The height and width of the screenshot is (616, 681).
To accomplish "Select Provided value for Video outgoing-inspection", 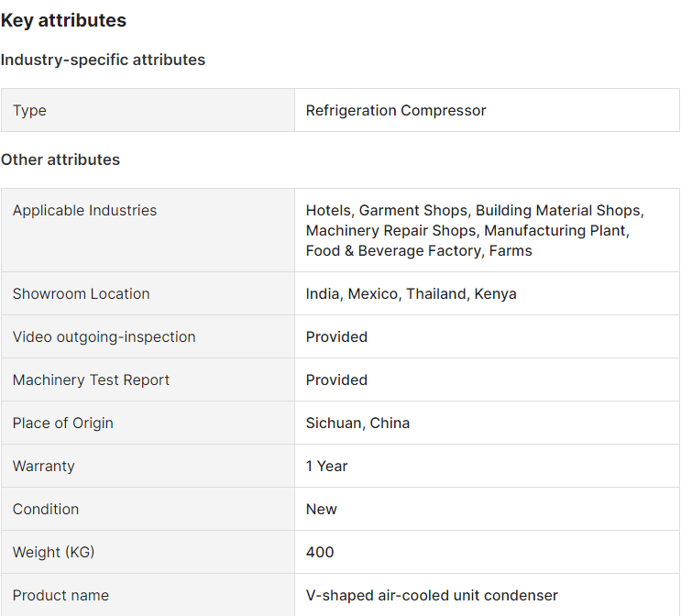I will coord(336,336).
